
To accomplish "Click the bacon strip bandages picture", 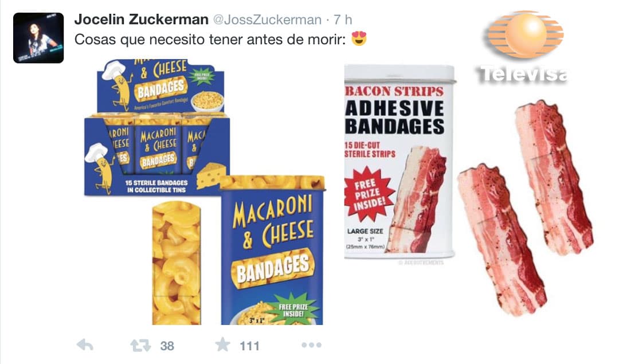I will 526,208.
